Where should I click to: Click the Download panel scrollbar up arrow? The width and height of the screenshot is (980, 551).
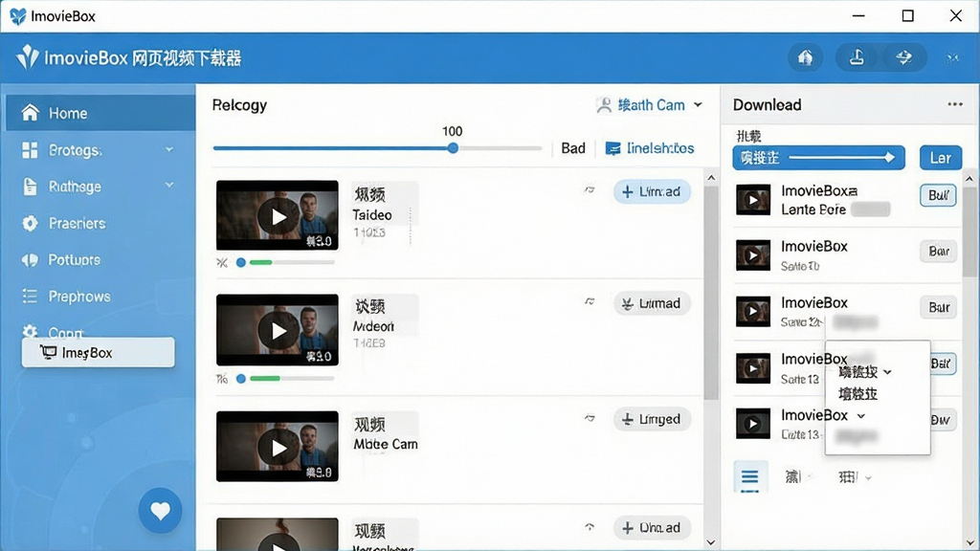969,179
